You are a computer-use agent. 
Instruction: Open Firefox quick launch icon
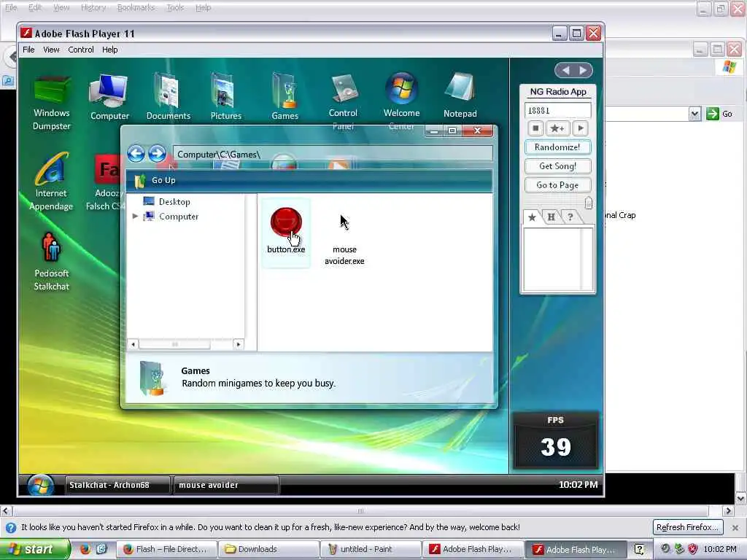[x=85, y=549]
